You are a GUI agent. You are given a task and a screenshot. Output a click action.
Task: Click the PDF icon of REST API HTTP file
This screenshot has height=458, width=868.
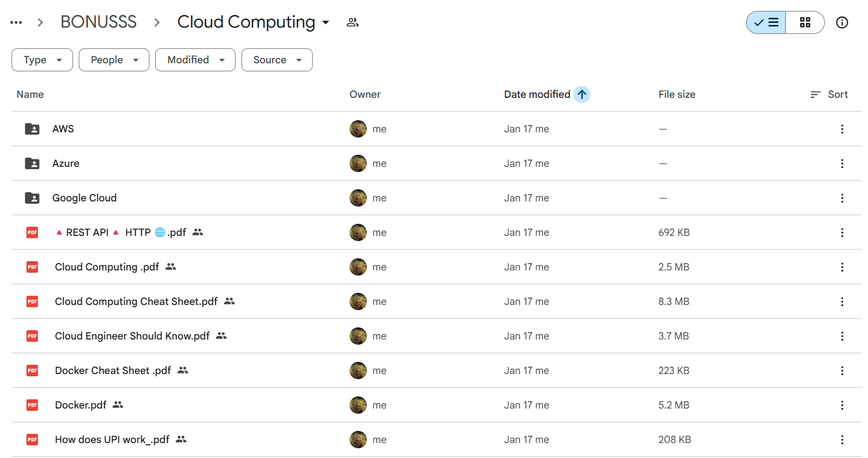32,232
